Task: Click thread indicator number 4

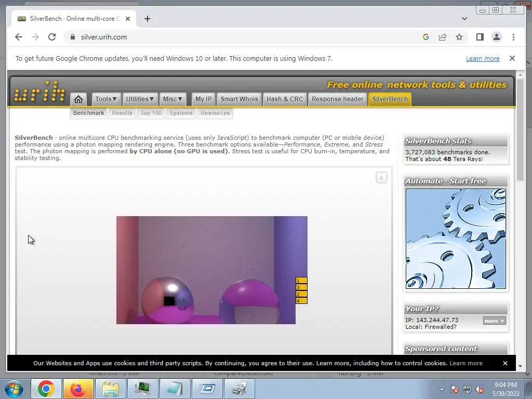Action: pyautogui.click(x=301, y=301)
